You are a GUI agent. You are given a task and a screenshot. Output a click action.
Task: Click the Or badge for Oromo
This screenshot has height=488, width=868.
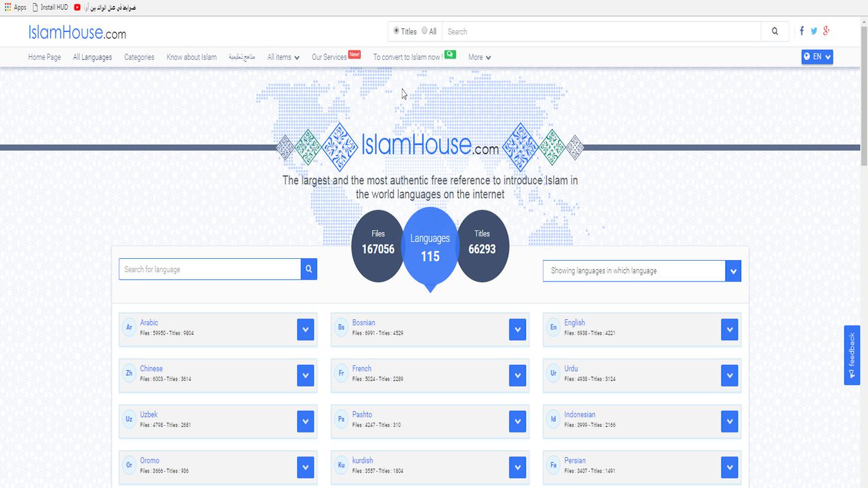[129, 465]
